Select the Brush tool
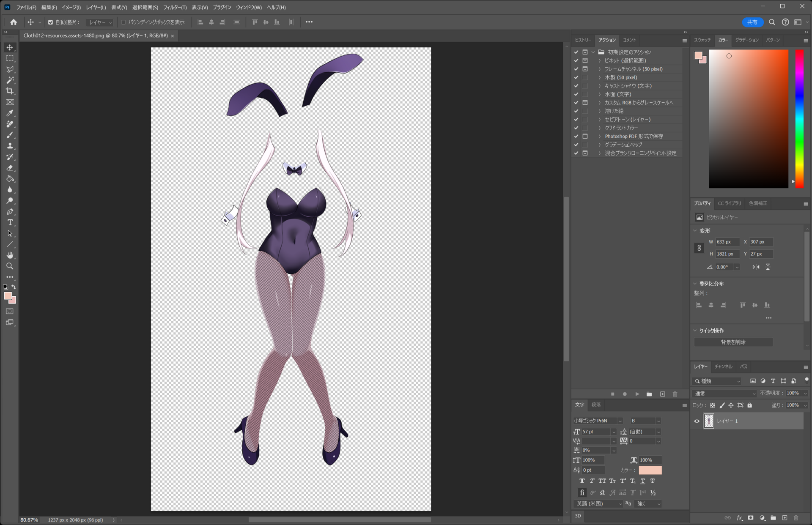812x525 pixels. [10, 135]
